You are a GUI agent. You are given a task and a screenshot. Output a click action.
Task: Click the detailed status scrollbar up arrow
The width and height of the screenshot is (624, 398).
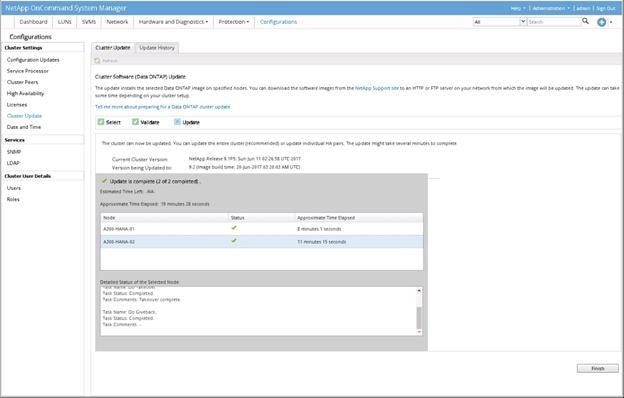419,291
